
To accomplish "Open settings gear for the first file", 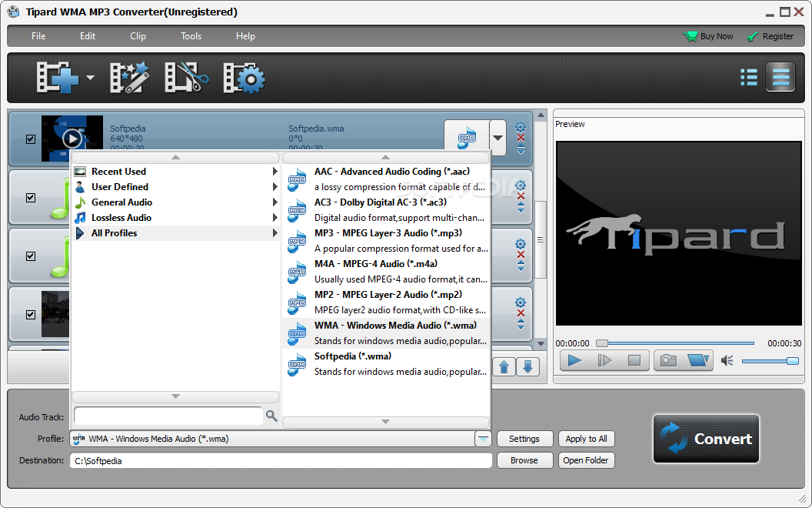I will [521, 127].
